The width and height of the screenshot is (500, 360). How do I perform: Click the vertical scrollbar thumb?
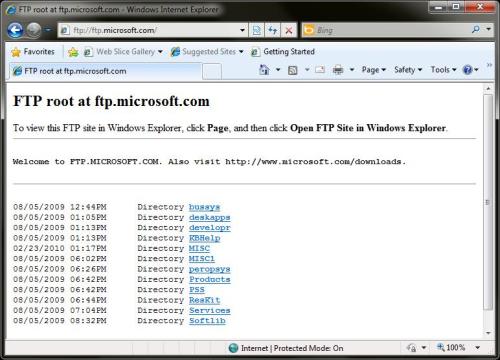click(488, 202)
